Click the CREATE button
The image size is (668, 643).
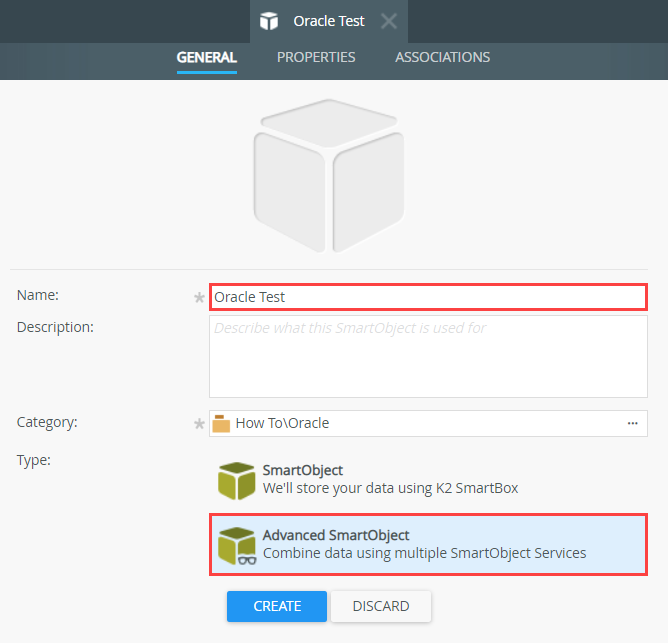coord(277,606)
